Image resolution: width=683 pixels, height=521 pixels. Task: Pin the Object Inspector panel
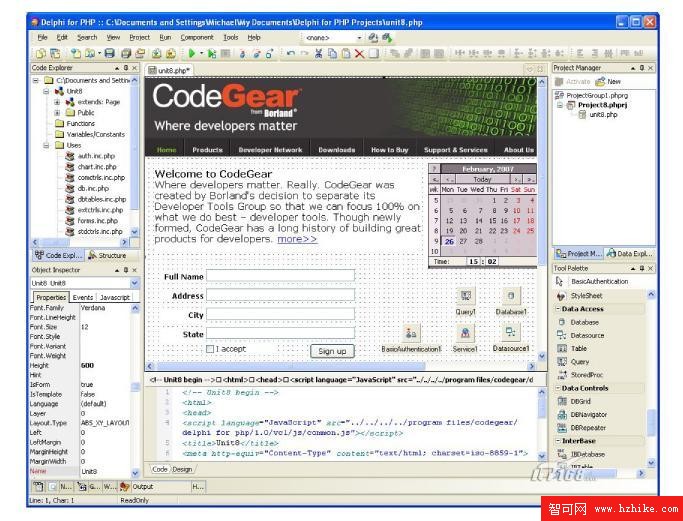click(126, 270)
